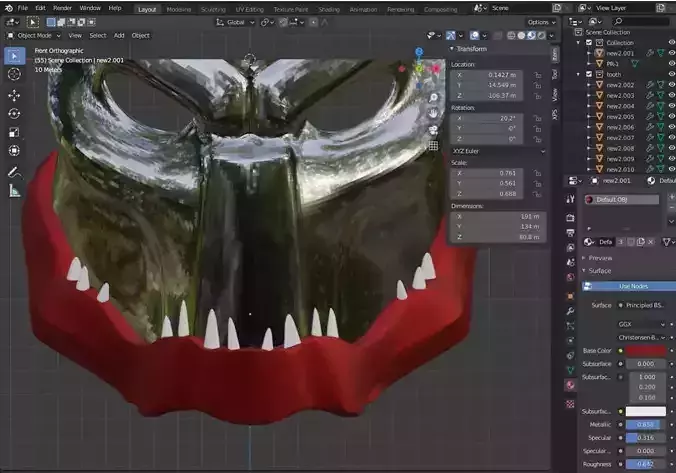The height and width of the screenshot is (473, 676).
Task: Open the Texture properties tab (checker icon)
Action: [x=570, y=404]
